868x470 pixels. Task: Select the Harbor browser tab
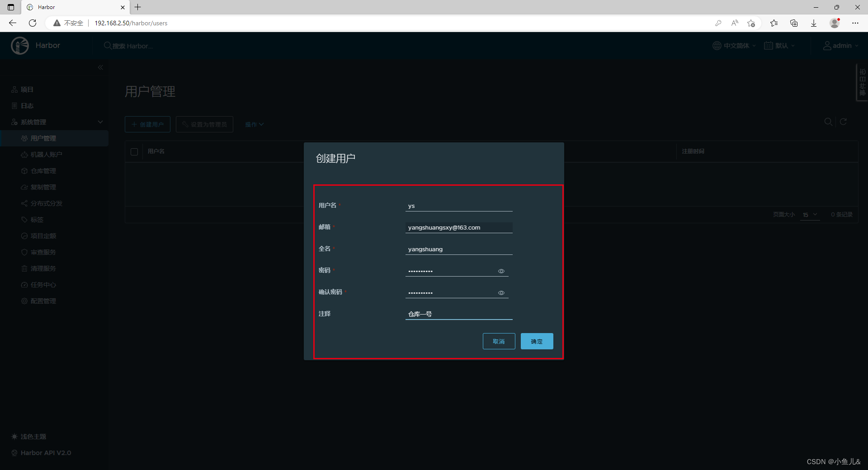coord(75,7)
